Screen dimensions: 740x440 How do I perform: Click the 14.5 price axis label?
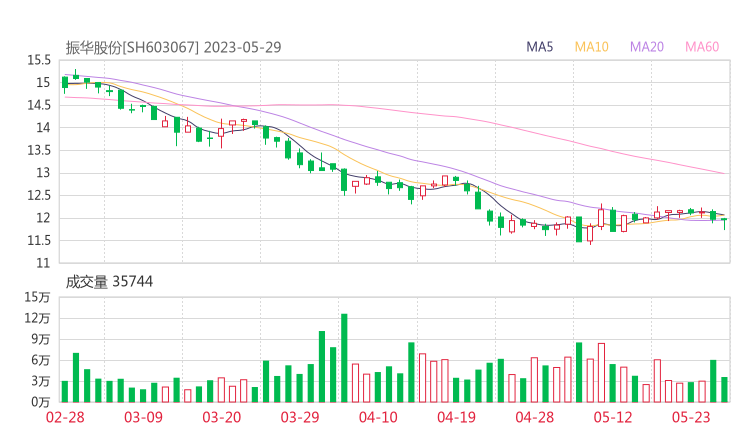(x=38, y=105)
